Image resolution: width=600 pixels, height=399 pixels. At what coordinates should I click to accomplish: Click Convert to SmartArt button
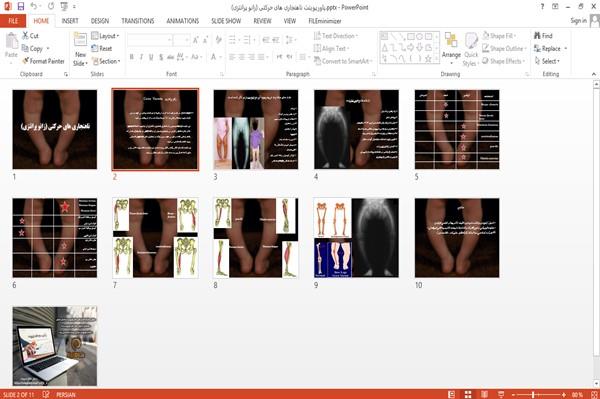[x=343, y=61]
